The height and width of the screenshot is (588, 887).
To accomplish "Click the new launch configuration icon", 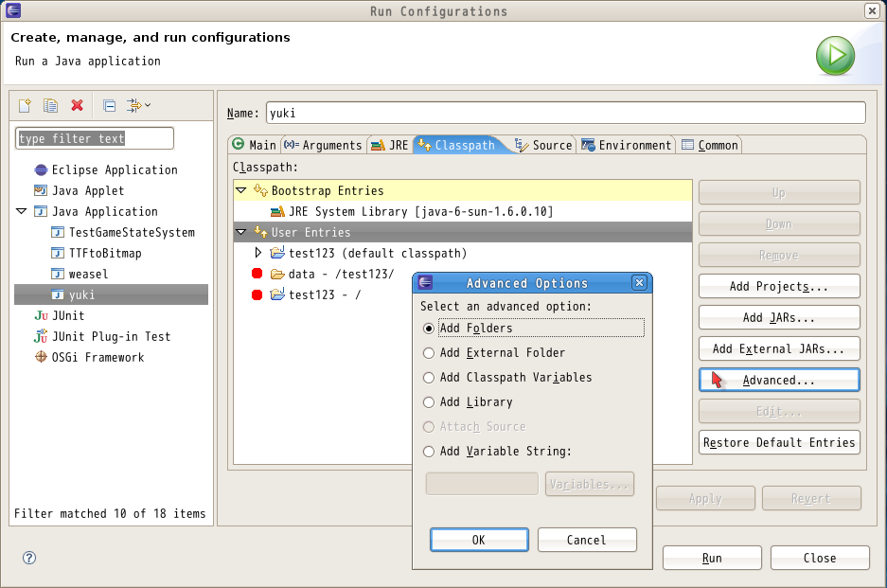I will tap(26, 105).
